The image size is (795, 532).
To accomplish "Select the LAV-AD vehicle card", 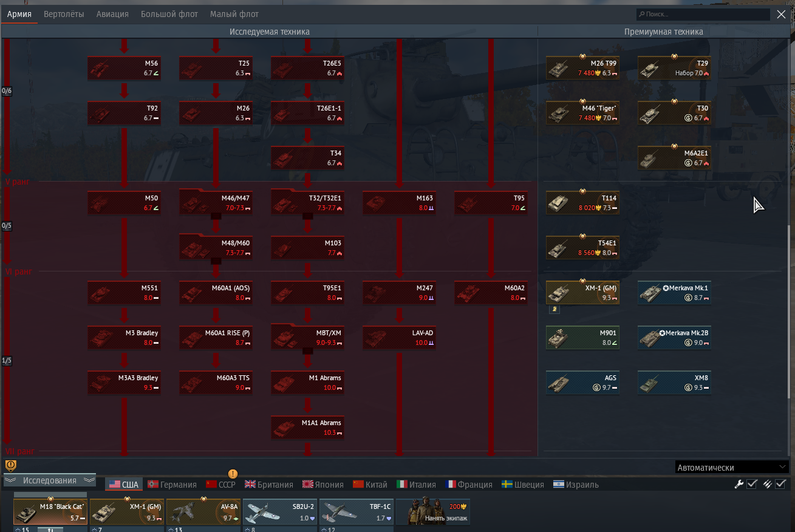I will (400, 338).
